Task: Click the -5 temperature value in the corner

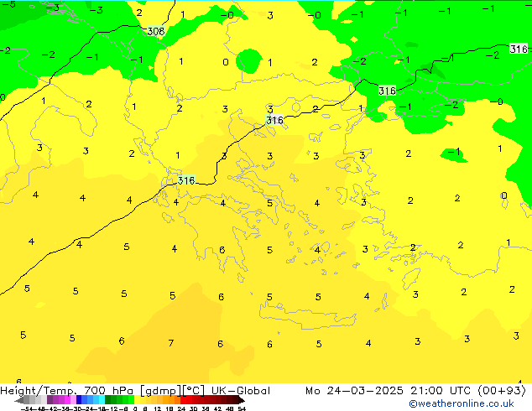Action: tap(9, 4)
